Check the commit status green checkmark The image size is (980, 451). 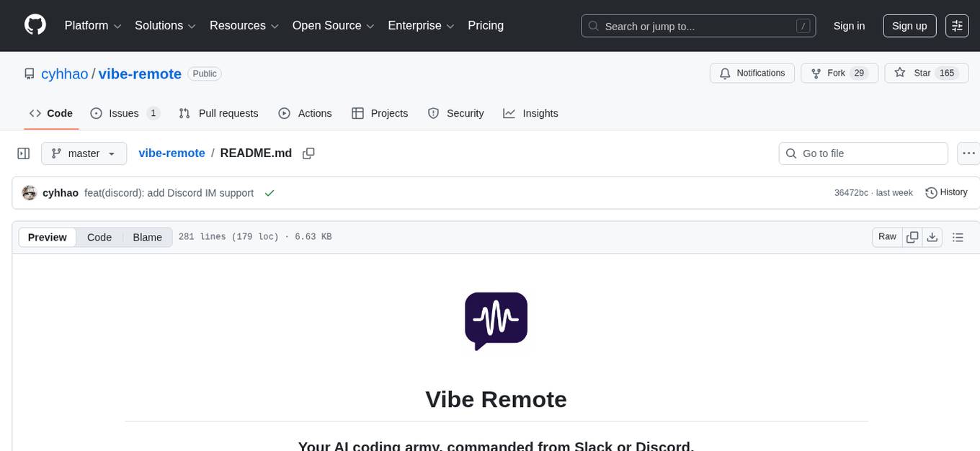(x=269, y=192)
